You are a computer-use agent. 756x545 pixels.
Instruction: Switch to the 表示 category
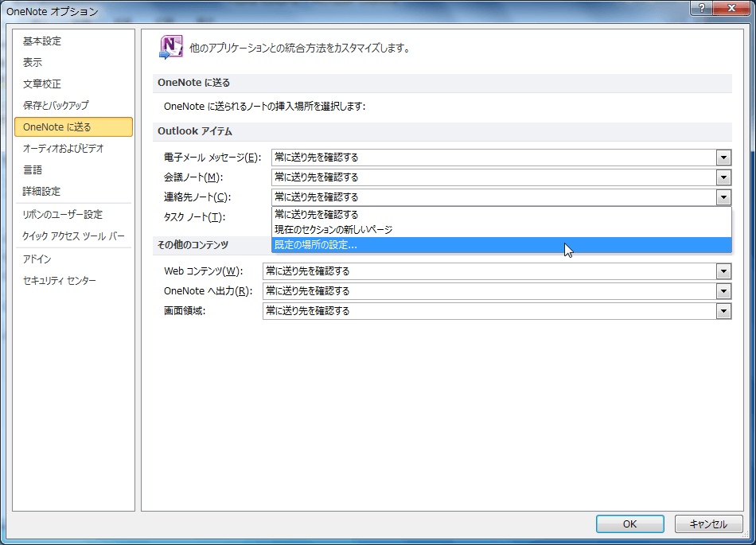coord(73,63)
